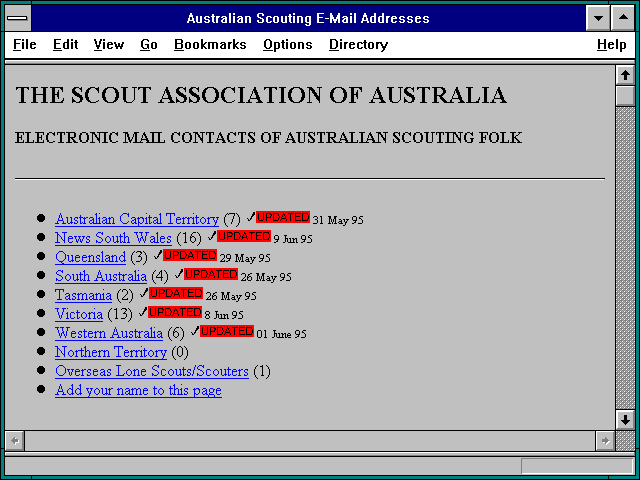
Task: Open the Help menu
Action: pos(611,44)
